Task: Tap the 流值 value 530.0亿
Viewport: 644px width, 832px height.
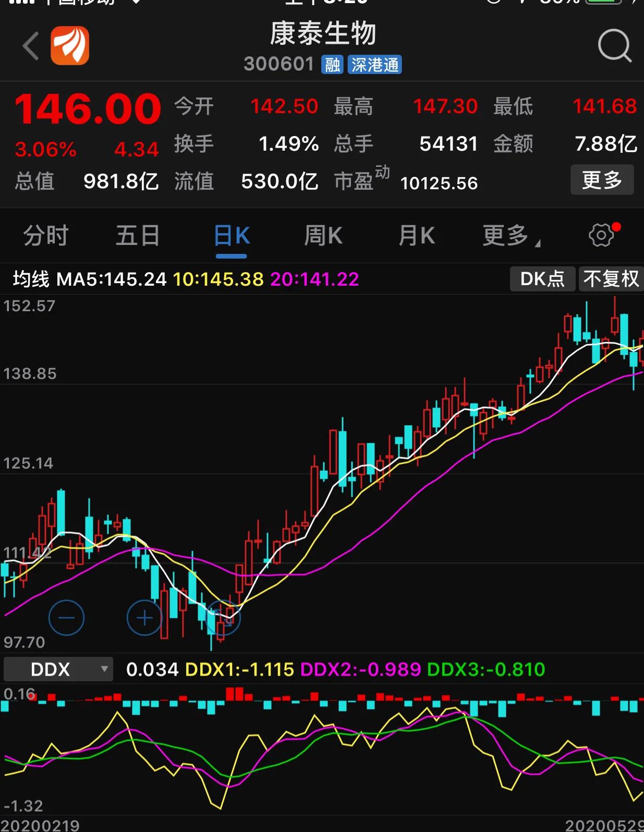Action: tap(280, 181)
